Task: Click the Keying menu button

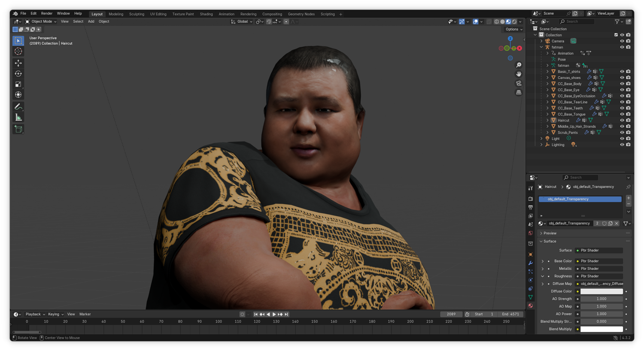Action: pos(56,315)
